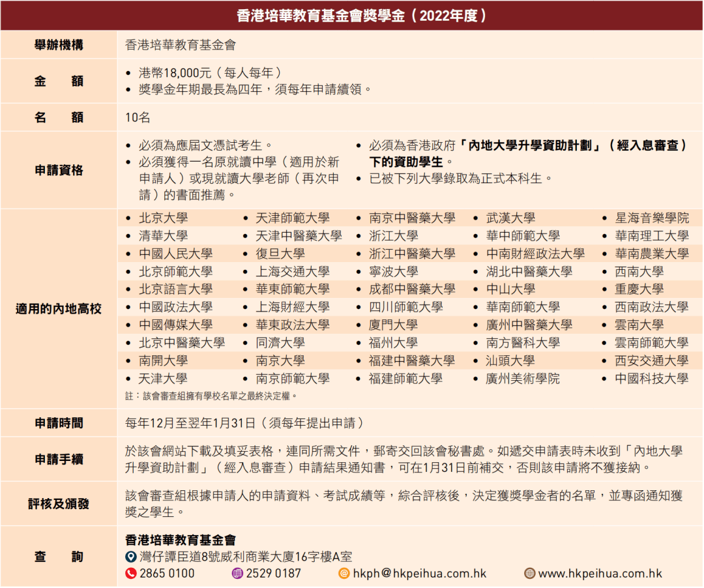This screenshot has height=588, width=704.
Task: Click the location pin icon before the address
Action: 130,557
